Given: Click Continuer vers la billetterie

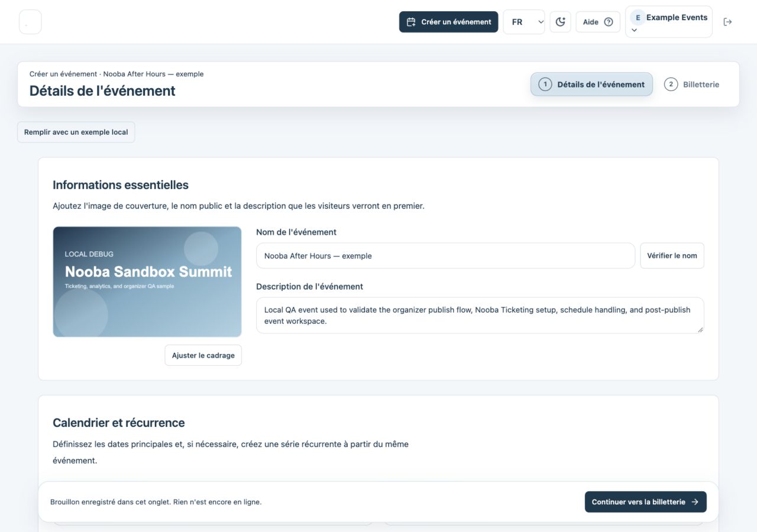Looking at the screenshot, I should coord(646,502).
